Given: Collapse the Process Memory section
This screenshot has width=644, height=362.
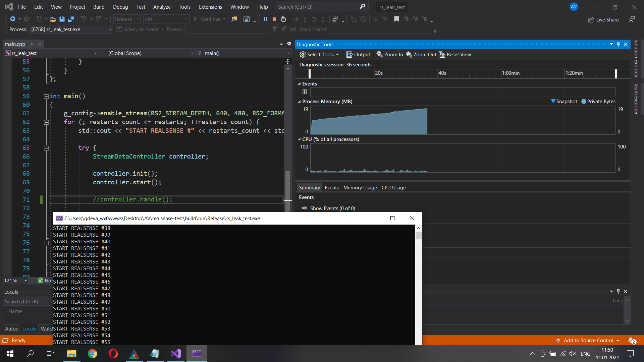Looking at the screenshot, I should (299, 101).
